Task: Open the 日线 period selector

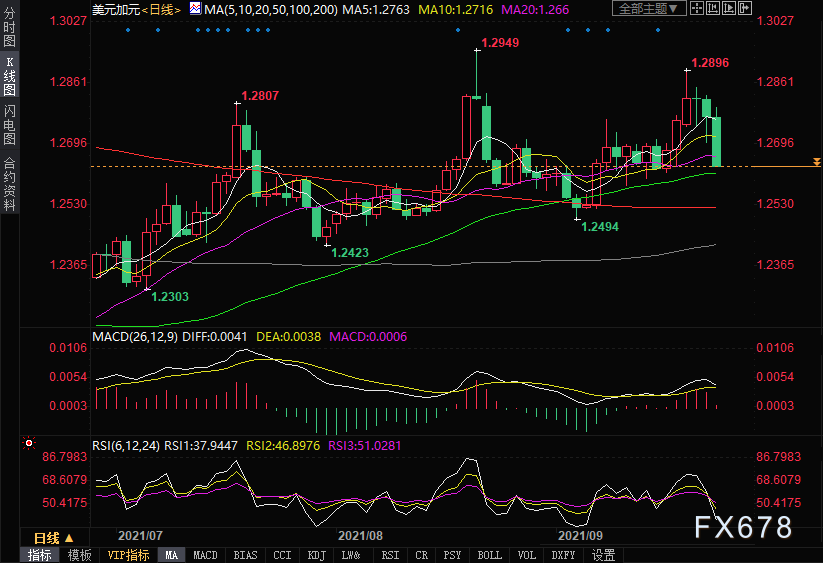Action: 53,538
